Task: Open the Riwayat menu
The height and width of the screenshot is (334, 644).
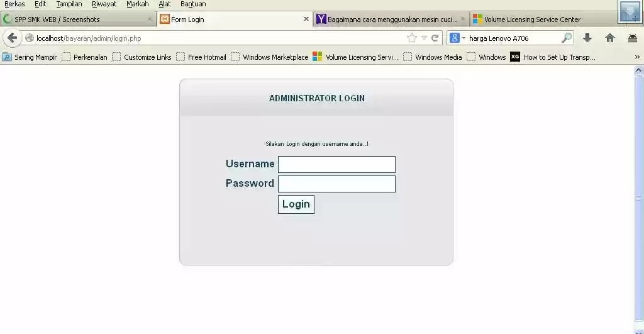Action: coord(104,4)
